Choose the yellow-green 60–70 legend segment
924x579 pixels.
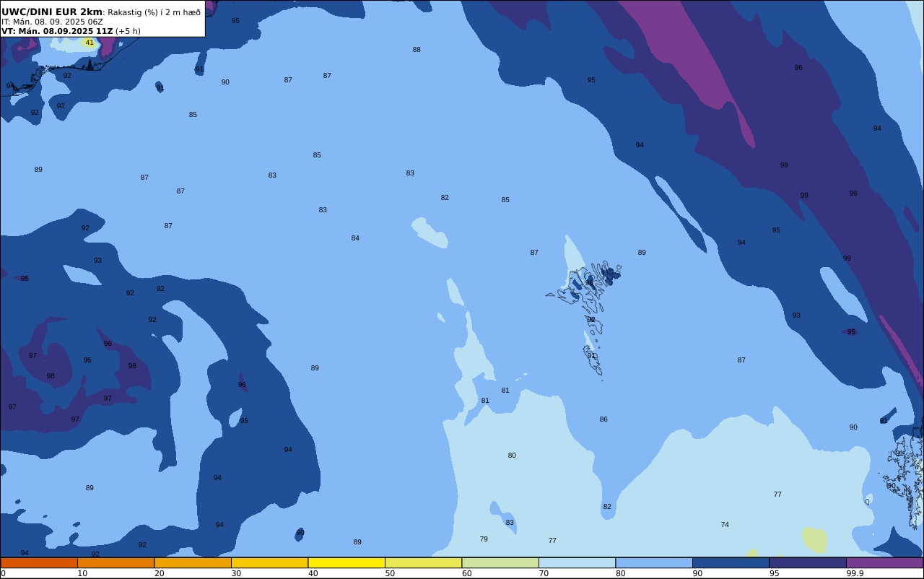tap(500, 562)
